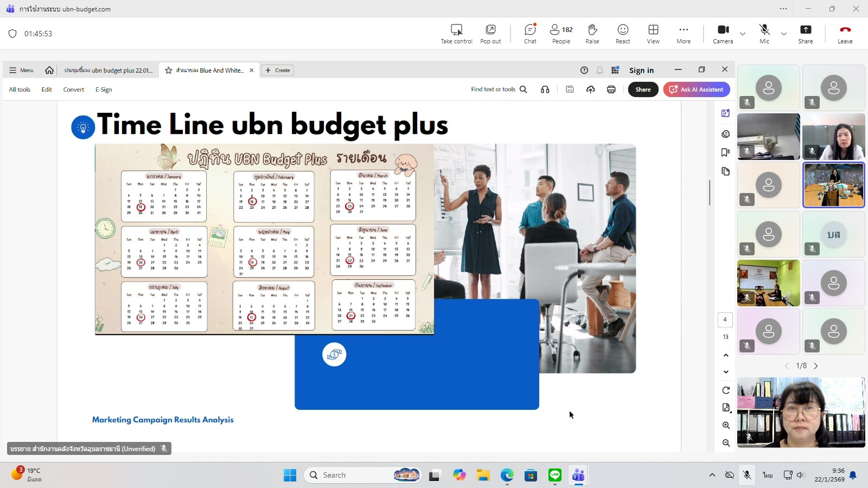This screenshot has width=868, height=488.
Task: Expand the Mic options dropdown arrow
Action: (784, 34)
